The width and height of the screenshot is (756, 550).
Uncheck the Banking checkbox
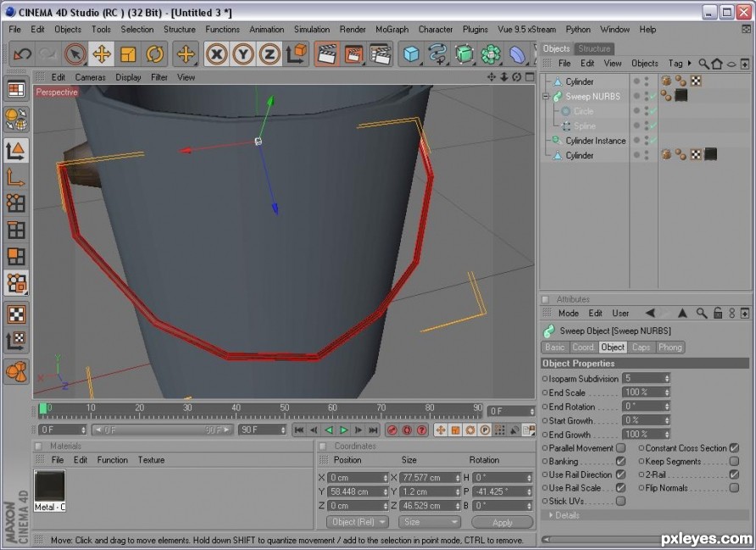click(621, 461)
